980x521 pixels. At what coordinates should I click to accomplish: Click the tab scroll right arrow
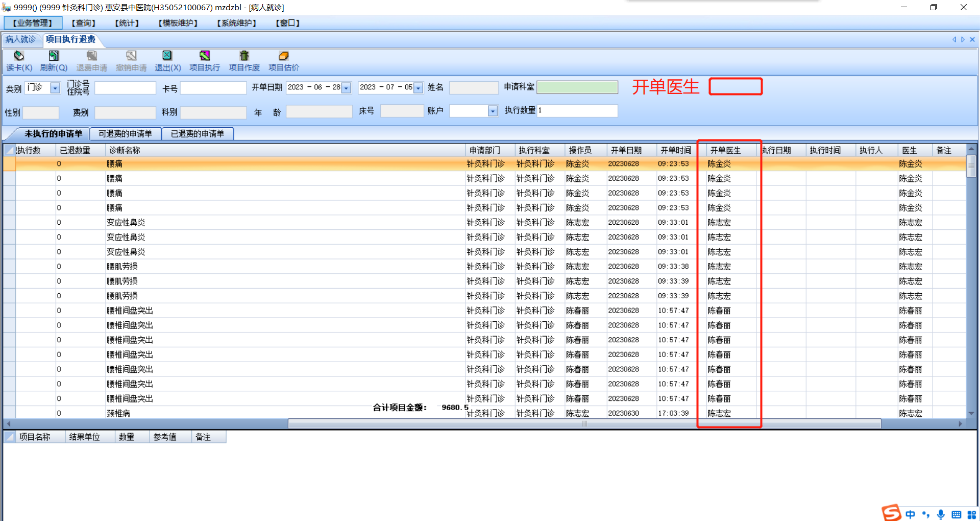(963, 39)
